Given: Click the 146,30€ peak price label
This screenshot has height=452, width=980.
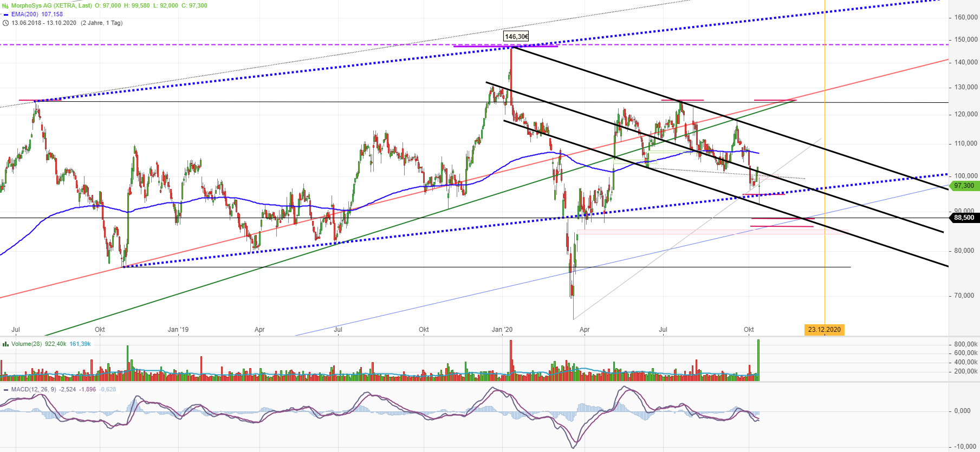Looking at the screenshot, I should point(516,37).
